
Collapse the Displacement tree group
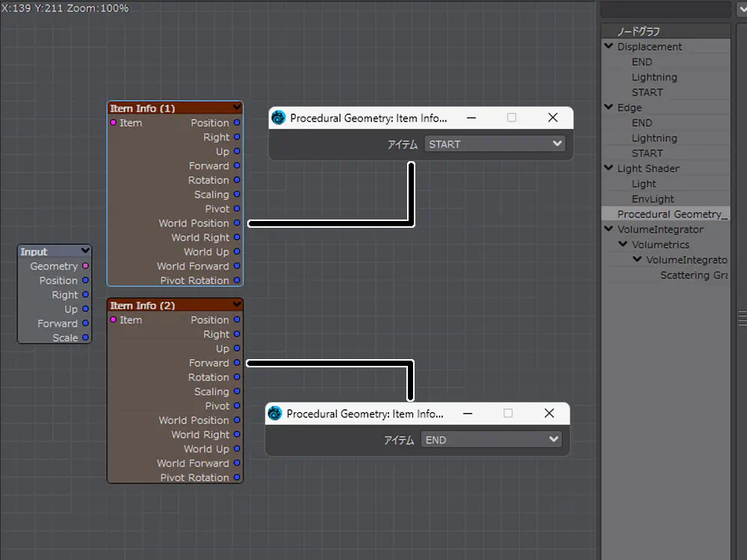[609, 46]
